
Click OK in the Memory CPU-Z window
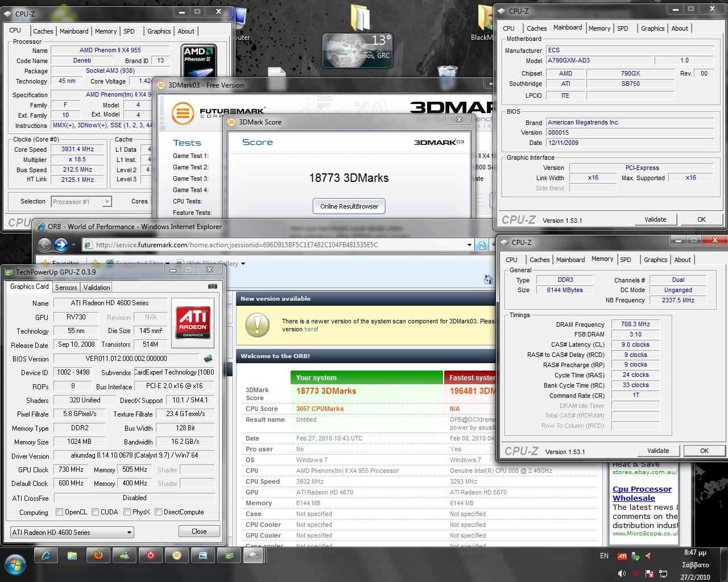(x=704, y=451)
